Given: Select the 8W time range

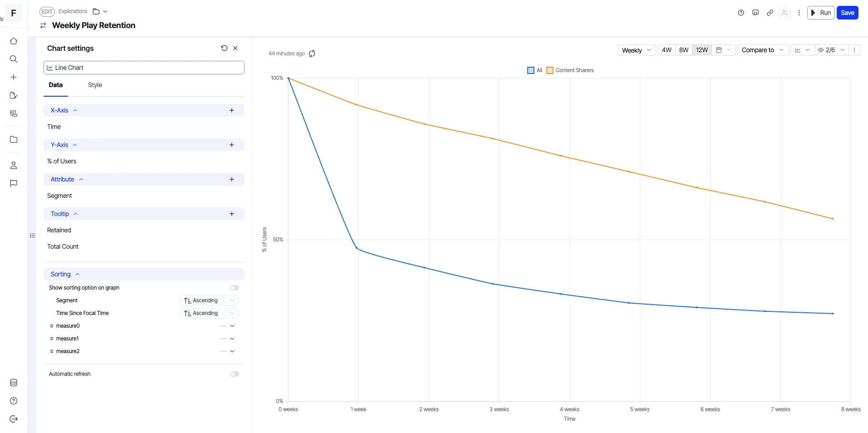Looking at the screenshot, I should (684, 50).
